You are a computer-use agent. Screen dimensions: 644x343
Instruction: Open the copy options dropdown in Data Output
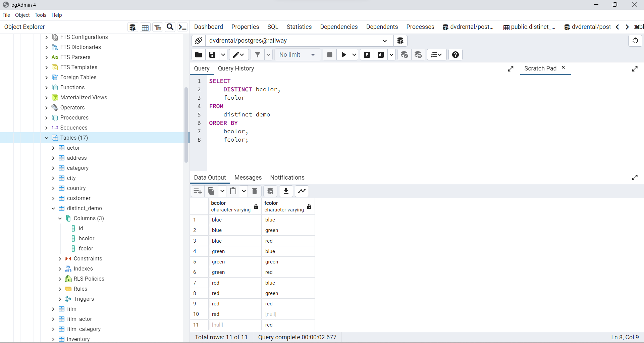[222, 191]
